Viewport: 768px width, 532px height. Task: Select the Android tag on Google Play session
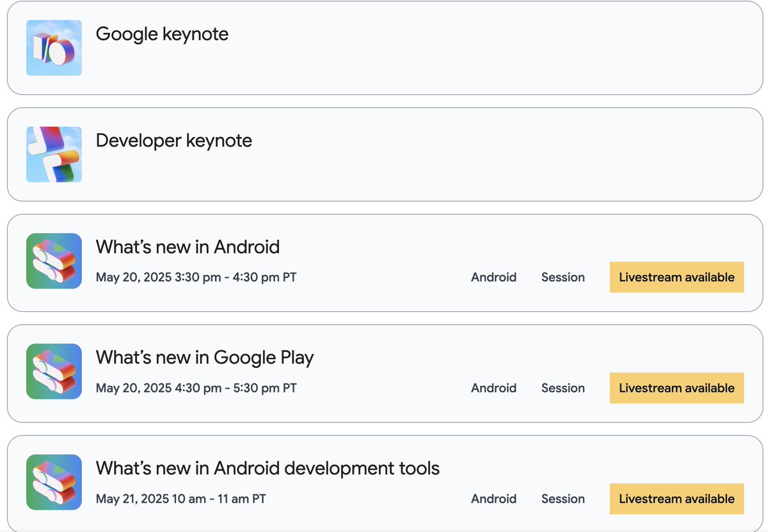point(493,388)
